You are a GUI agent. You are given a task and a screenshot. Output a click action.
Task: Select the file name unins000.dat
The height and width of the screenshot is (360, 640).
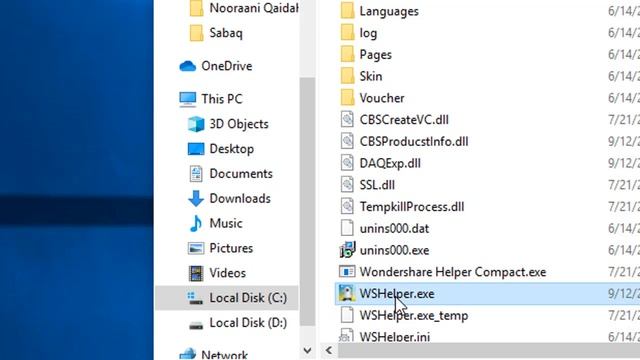(394, 229)
